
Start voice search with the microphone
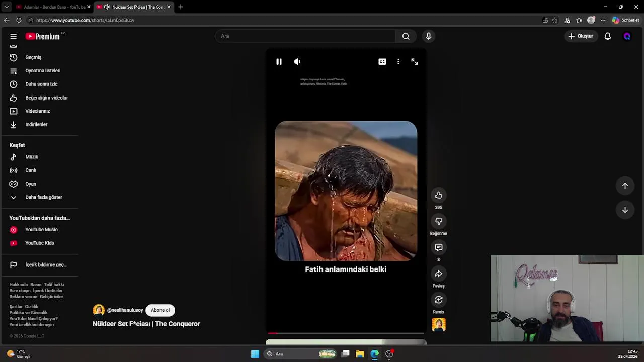pyautogui.click(x=429, y=36)
